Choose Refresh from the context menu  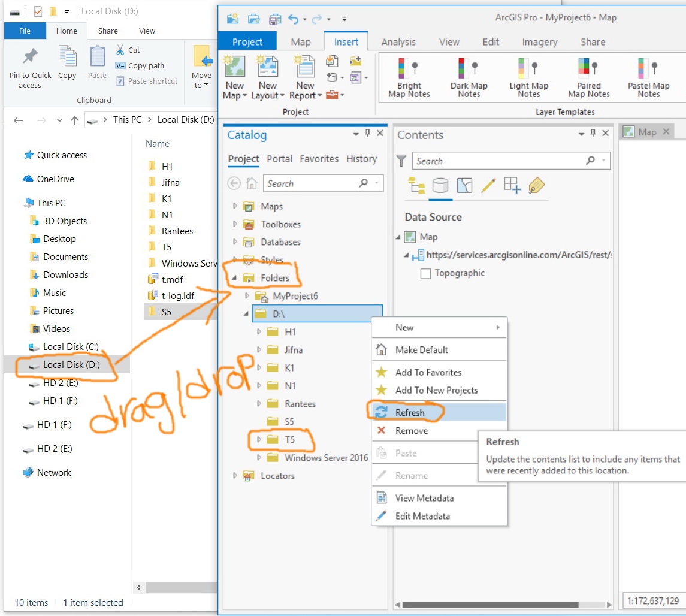tap(439, 412)
